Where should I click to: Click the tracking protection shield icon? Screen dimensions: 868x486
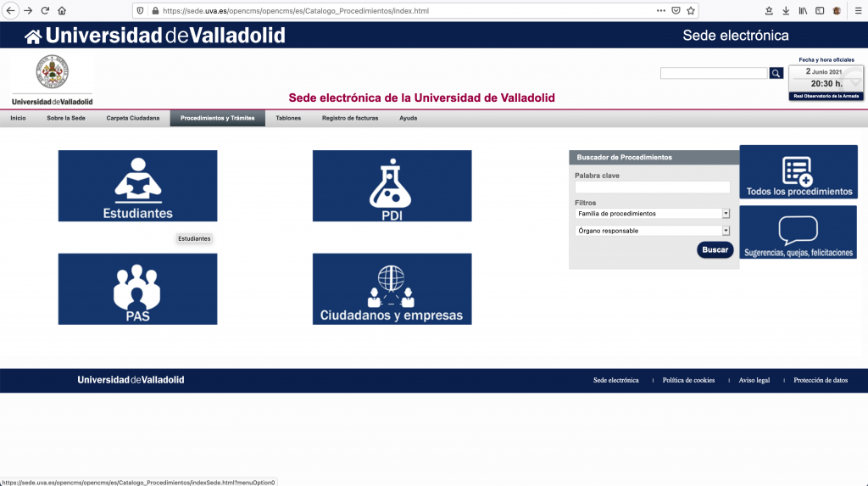coord(140,10)
